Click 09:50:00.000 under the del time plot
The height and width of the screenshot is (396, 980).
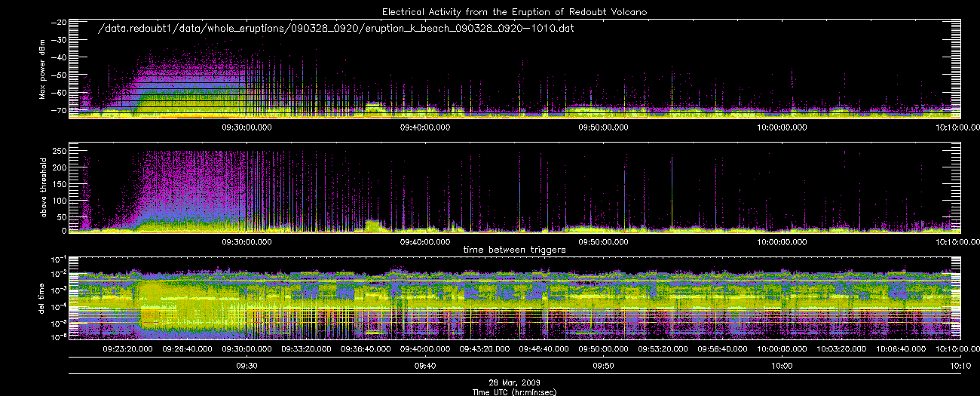604,349
